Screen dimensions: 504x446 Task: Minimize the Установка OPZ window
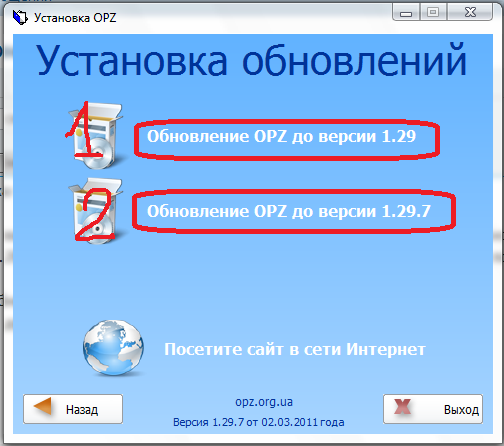[x=406, y=12]
